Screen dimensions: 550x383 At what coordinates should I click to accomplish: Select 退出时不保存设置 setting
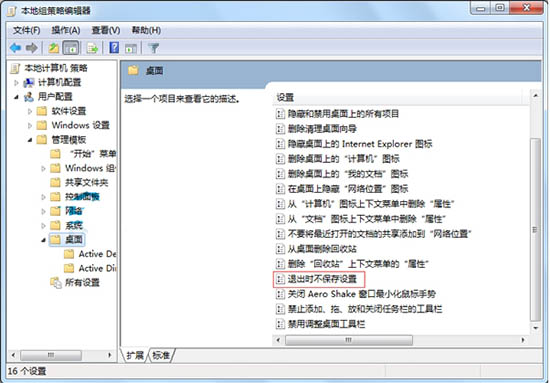[322, 279]
